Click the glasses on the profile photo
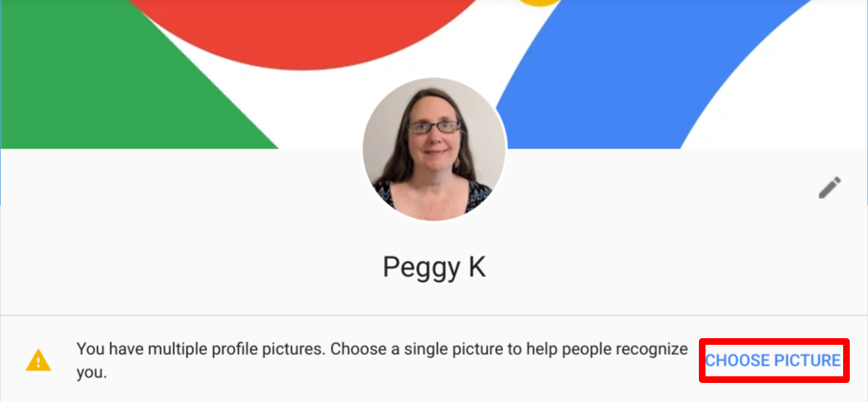 [x=434, y=128]
